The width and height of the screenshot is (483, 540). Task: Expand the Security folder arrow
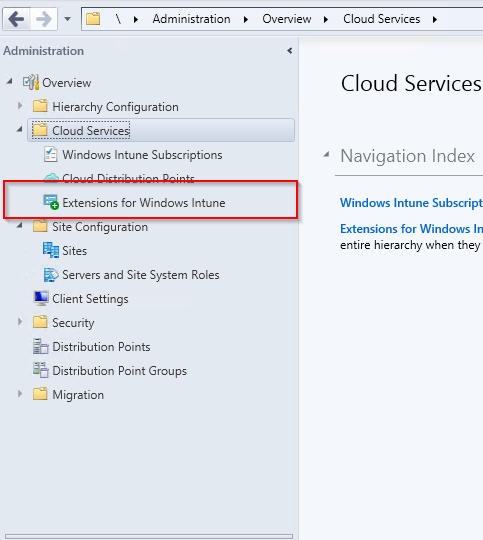[20, 322]
